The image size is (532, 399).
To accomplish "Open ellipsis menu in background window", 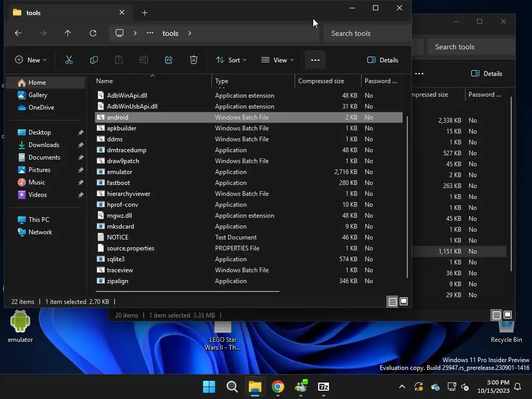I will [x=419, y=74].
